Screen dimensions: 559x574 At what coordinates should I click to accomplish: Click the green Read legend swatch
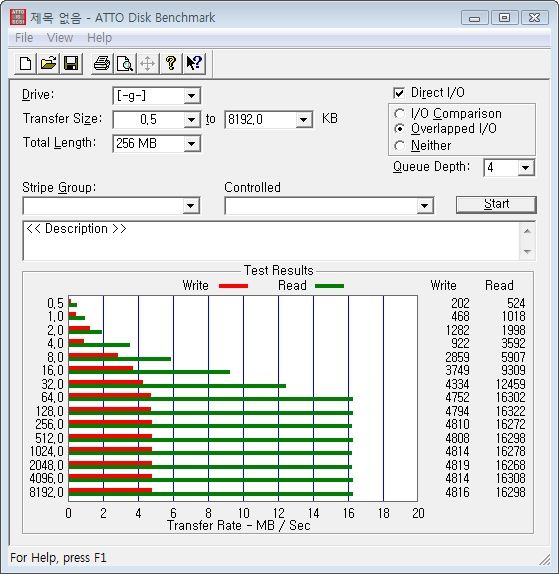click(329, 286)
